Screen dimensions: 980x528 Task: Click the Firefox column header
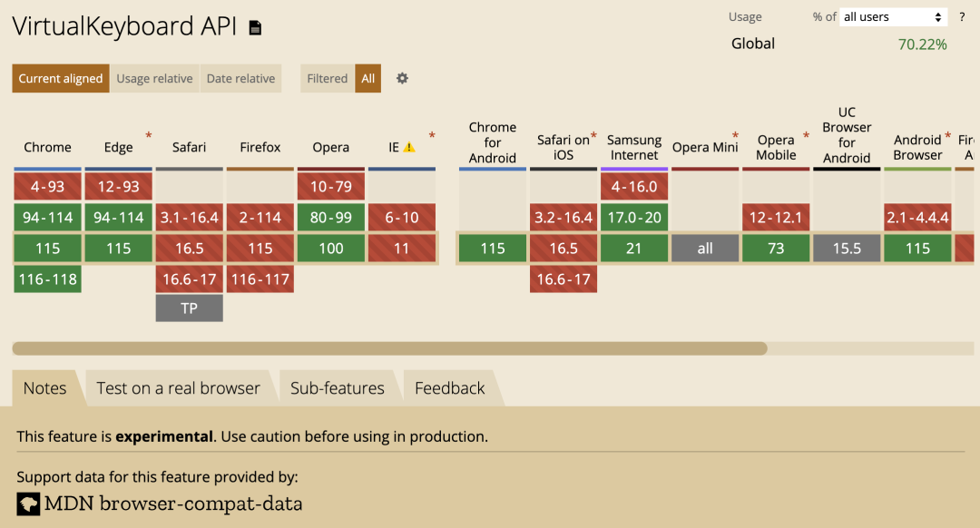(260, 148)
